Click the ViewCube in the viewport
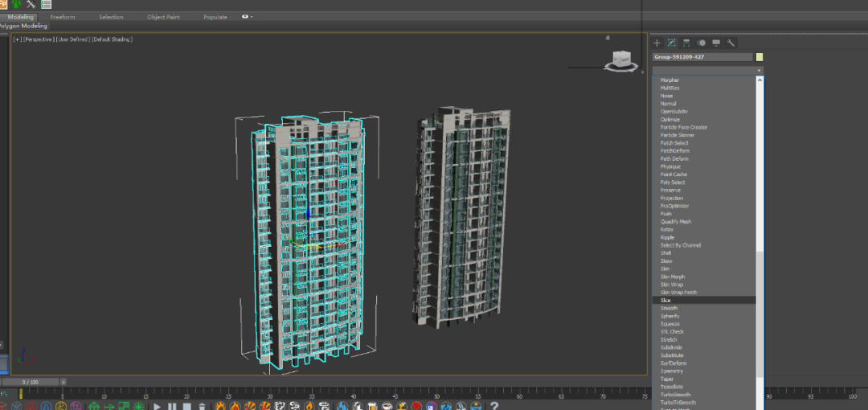This screenshot has height=410, width=868. pyautogui.click(x=620, y=59)
